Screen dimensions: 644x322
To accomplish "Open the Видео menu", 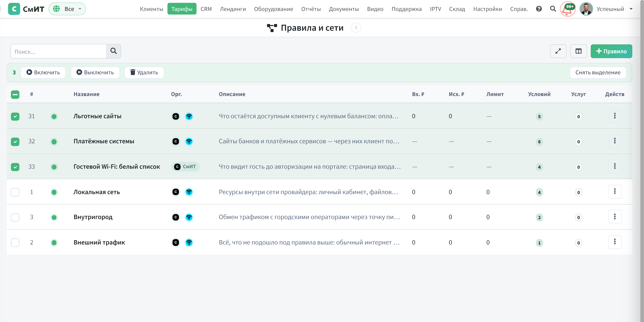I will (375, 9).
